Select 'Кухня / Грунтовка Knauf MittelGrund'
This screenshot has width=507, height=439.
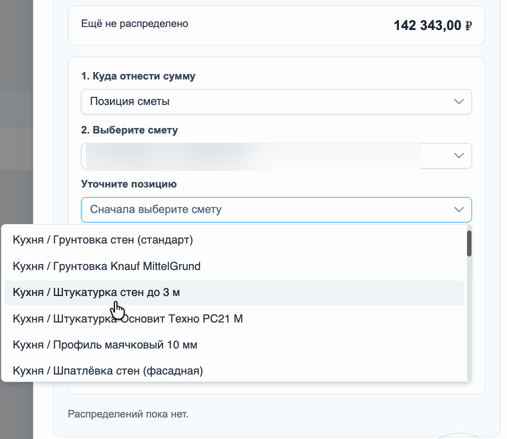234,266
